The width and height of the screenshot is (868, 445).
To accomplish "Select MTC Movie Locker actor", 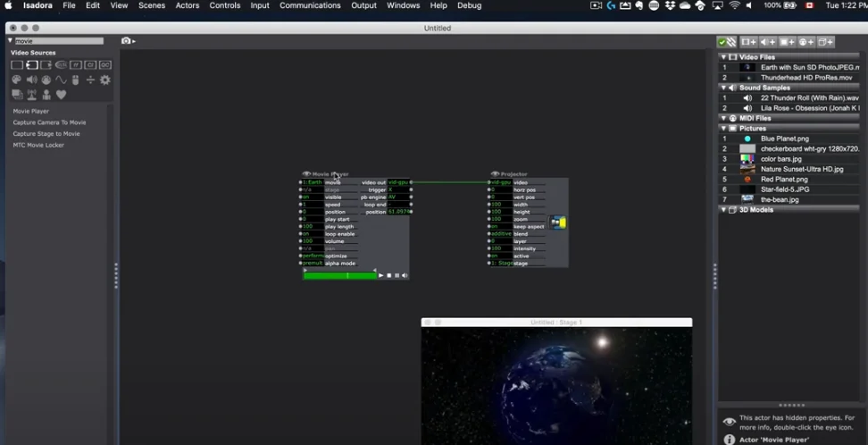I will 38,145.
